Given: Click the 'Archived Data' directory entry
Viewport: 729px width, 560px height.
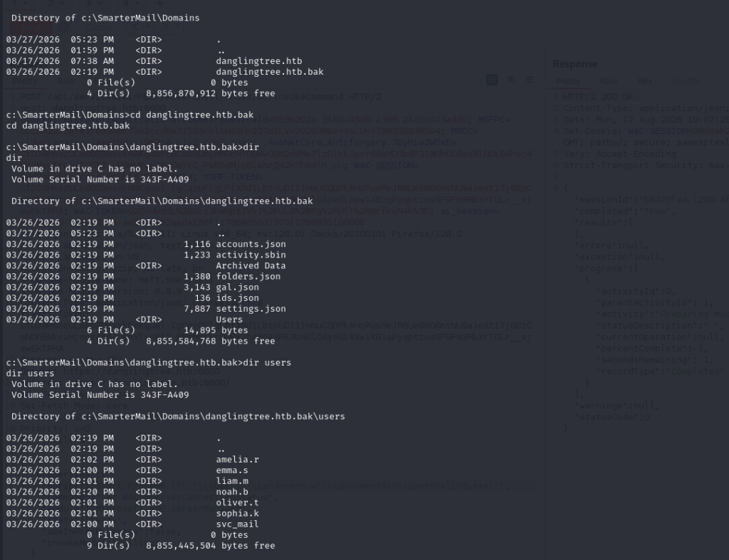Looking at the screenshot, I should coord(251,265).
